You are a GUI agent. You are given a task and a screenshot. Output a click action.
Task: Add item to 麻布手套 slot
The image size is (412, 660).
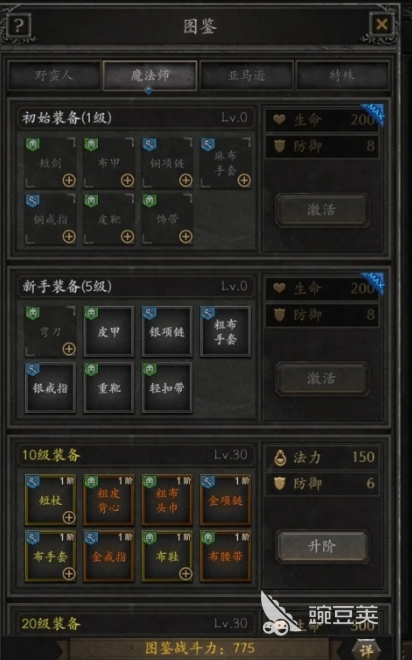[244, 181]
